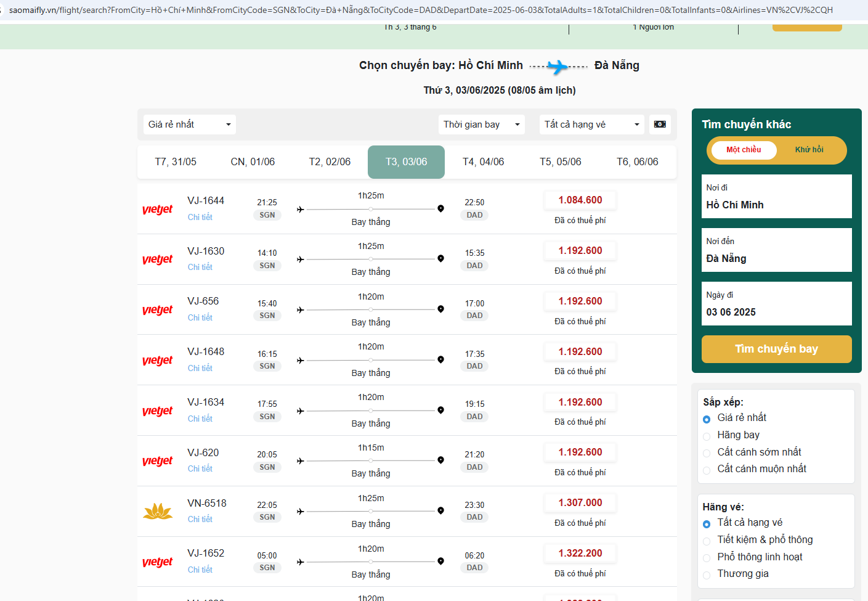The height and width of the screenshot is (601, 868).
Task: Select the 1.192.600 price for VJ-1630
Action: (580, 251)
